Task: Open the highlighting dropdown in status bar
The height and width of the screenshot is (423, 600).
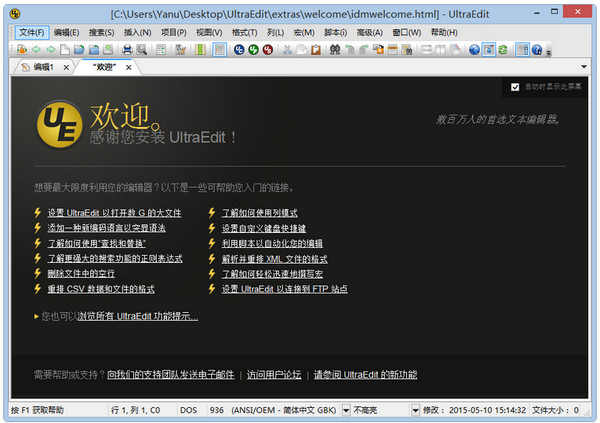Action: [415, 410]
